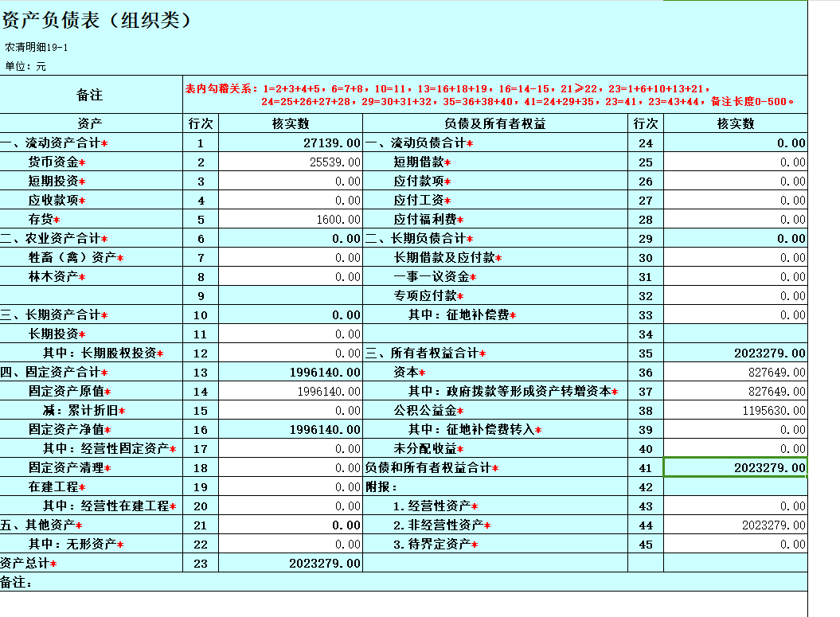The image size is (840, 617).
Task: Click the 一事一议资金 value cell in row 31
Action: tap(736, 277)
